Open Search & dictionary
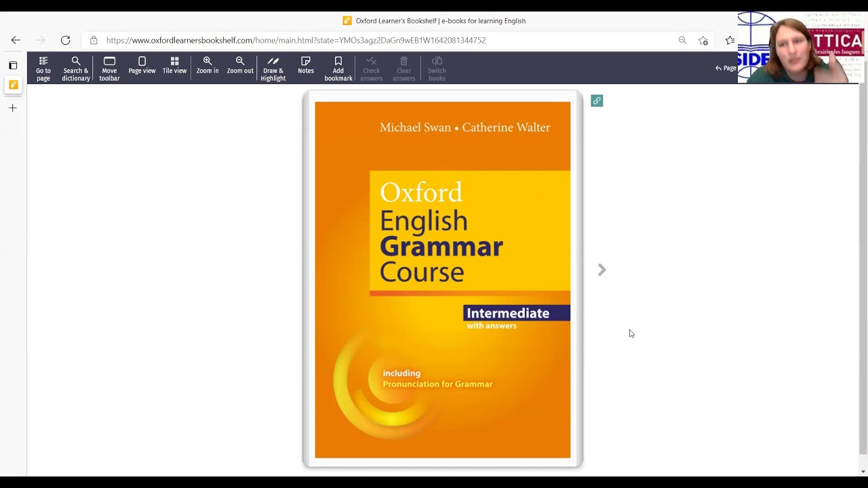This screenshot has height=488, width=868. [76, 69]
